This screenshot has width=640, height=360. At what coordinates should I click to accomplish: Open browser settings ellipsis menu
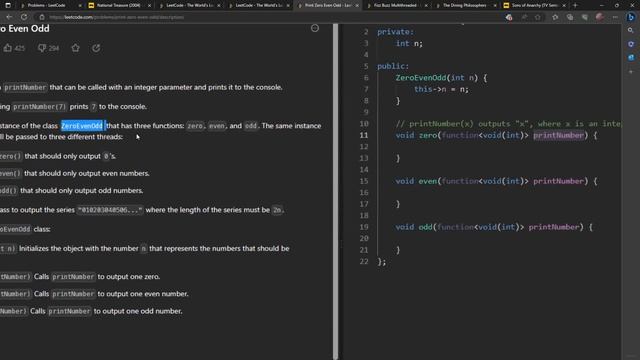(615, 17)
